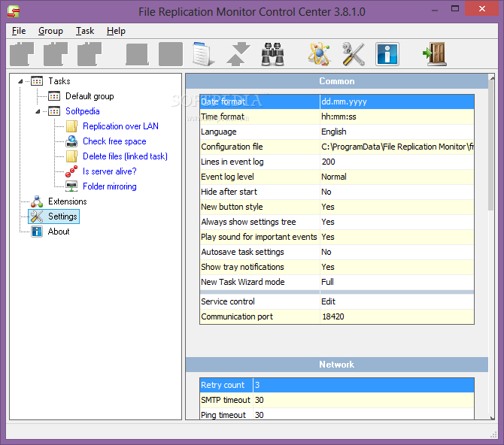
Task: Click the settings panel scrollbar down arrow
Action: [x=492, y=417]
